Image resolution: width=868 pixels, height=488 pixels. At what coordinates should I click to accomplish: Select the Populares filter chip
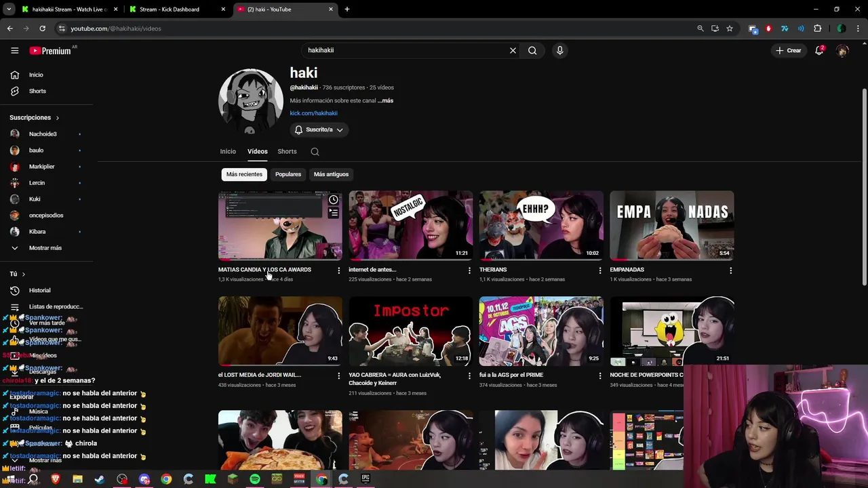pos(288,174)
